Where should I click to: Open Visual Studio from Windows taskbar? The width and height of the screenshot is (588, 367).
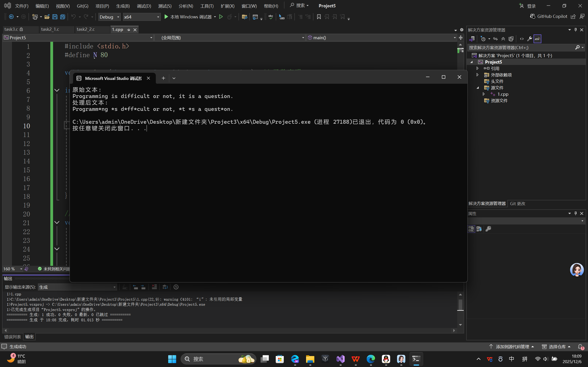pyautogui.click(x=340, y=359)
